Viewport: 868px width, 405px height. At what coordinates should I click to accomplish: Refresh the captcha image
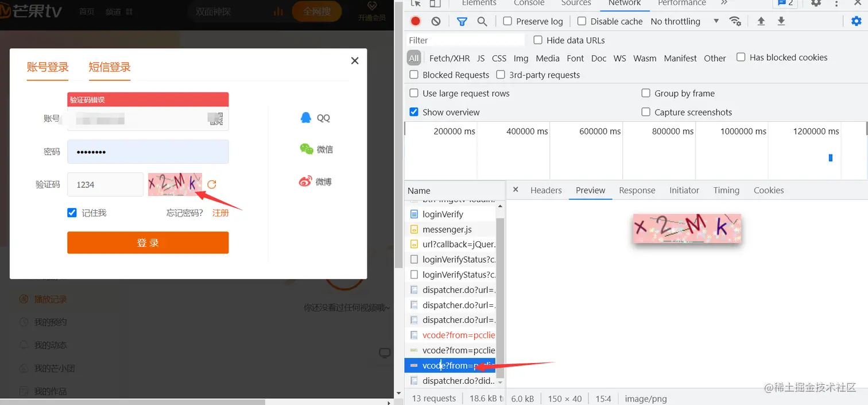212,184
